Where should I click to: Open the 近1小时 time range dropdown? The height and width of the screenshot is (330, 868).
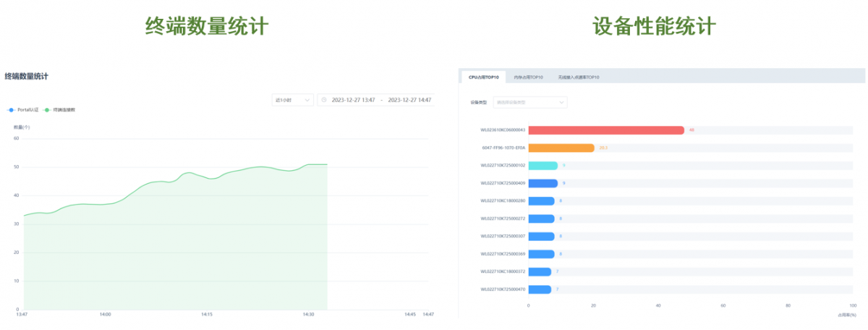point(292,100)
